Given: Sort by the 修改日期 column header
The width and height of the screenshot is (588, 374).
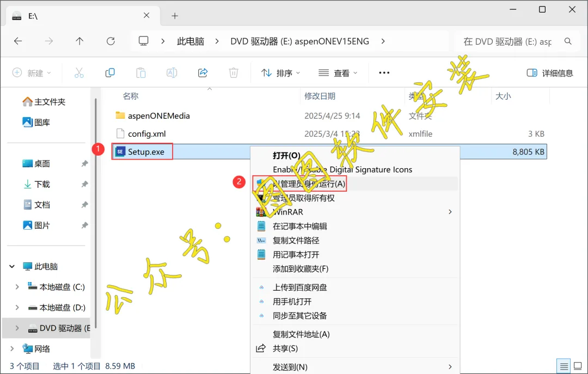Looking at the screenshot, I should coord(320,96).
